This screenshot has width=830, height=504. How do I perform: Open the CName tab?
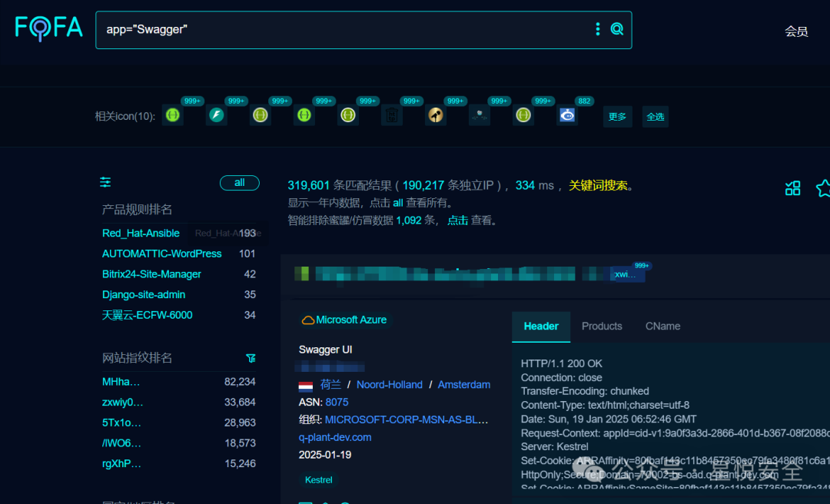click(x=662, y=326)
